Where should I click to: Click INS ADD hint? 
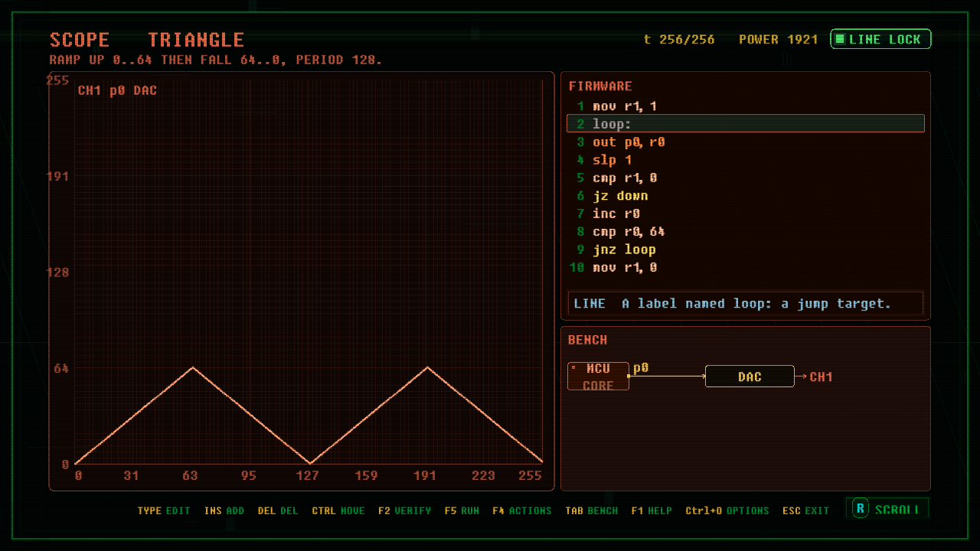click(224, 510)
